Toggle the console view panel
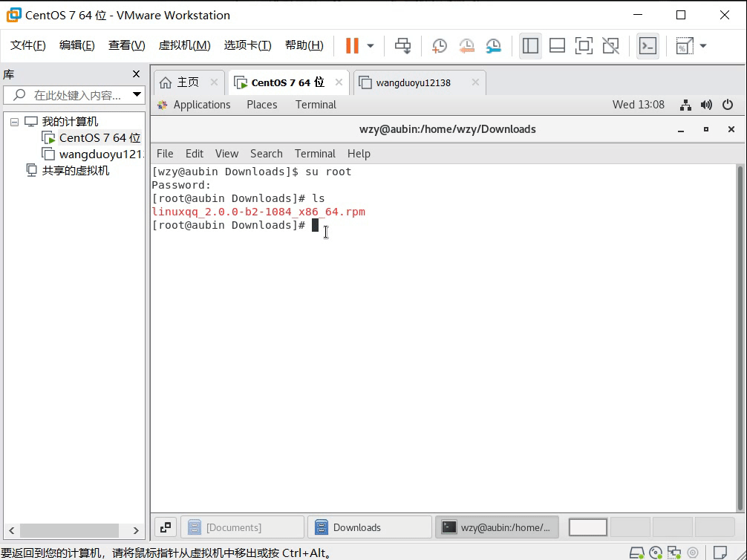 [x=647, y=45]
